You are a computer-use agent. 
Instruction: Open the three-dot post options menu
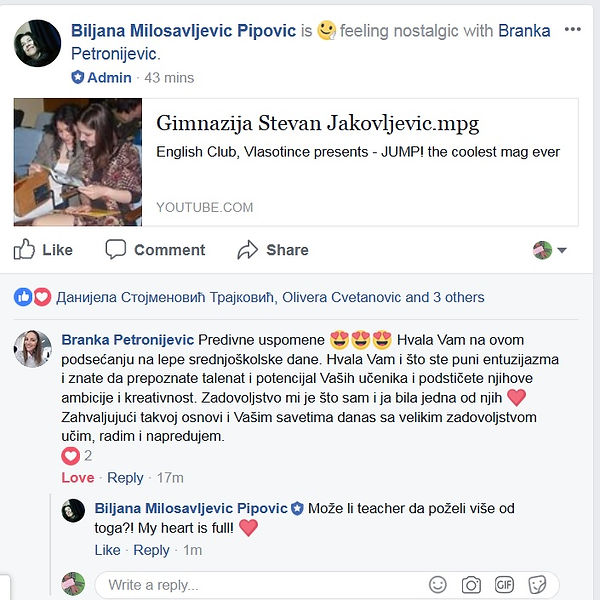[572, 29]
